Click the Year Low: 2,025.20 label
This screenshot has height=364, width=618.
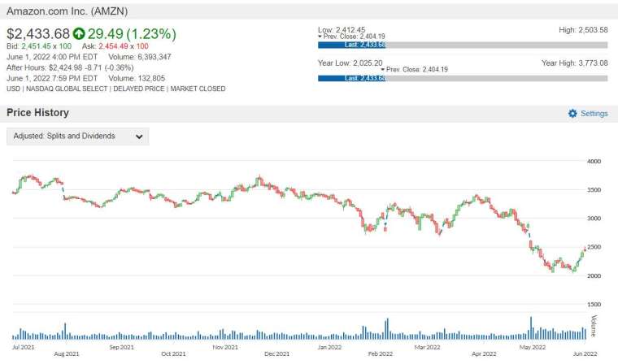(350, 63)
